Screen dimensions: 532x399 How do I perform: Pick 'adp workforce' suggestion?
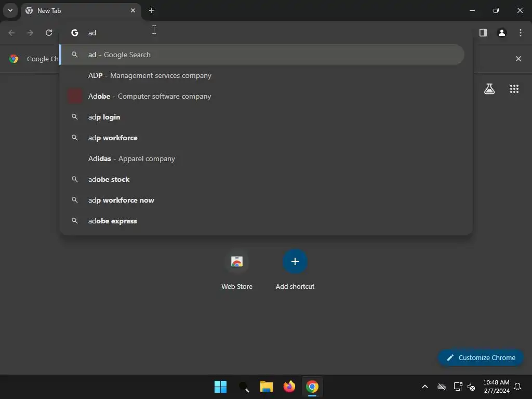pos(262,138)
